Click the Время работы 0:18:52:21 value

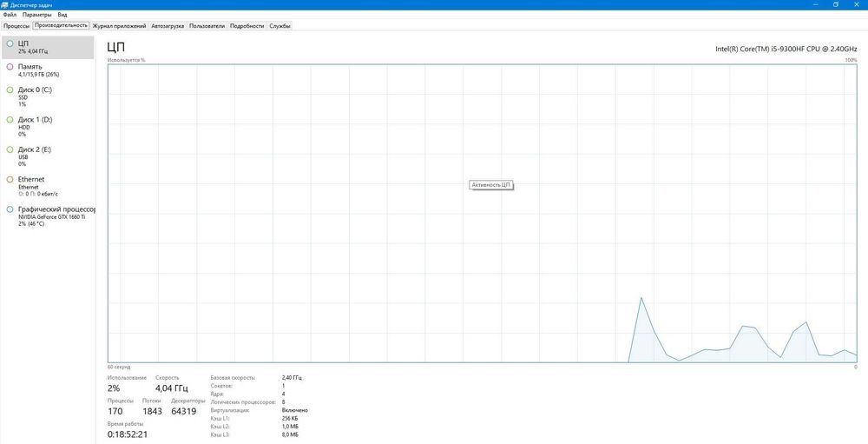point(128,434)
